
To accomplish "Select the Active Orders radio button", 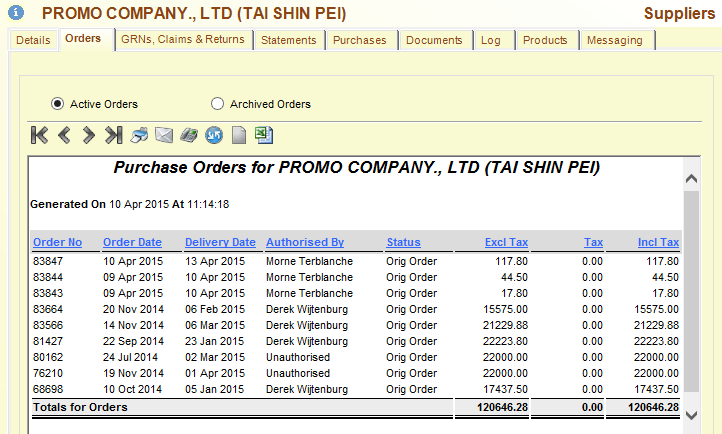I will pyautogui.click(x=58, y=103).
